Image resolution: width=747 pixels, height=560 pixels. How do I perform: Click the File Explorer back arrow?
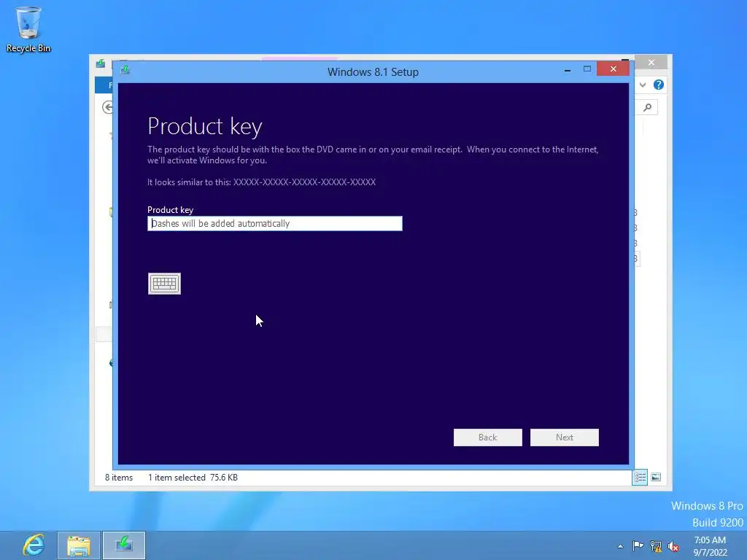(x=107, y=107)
